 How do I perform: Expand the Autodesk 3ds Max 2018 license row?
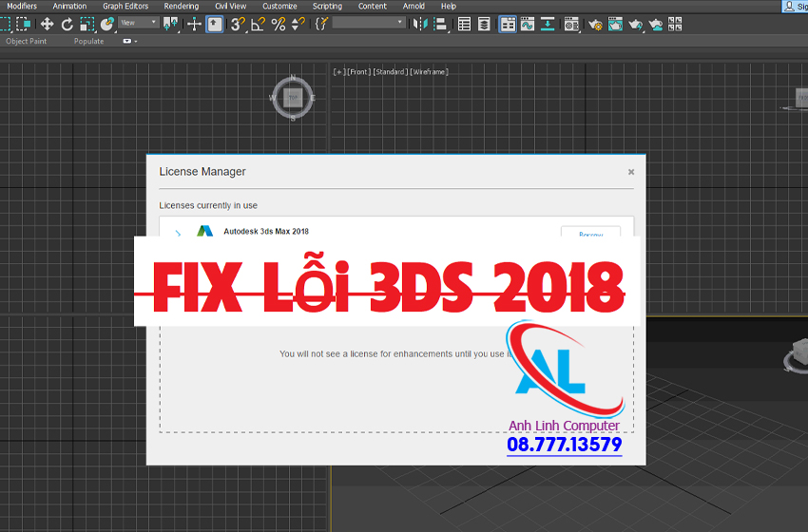(178, 233)
